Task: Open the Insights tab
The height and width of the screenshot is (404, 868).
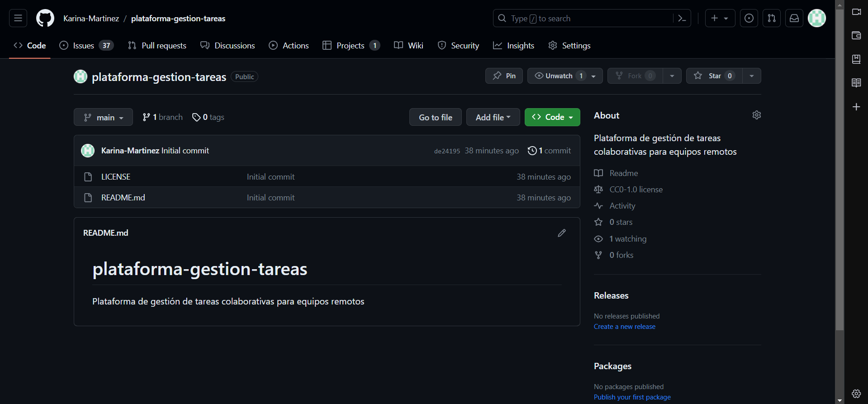Action: [x=513, y=45]
